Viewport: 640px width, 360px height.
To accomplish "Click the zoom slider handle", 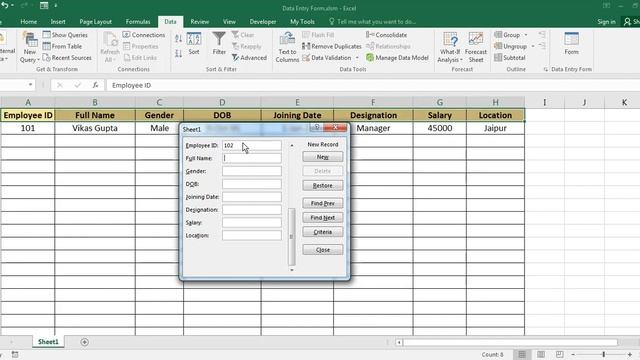I will pyautogui.click(x=604, y=354).
